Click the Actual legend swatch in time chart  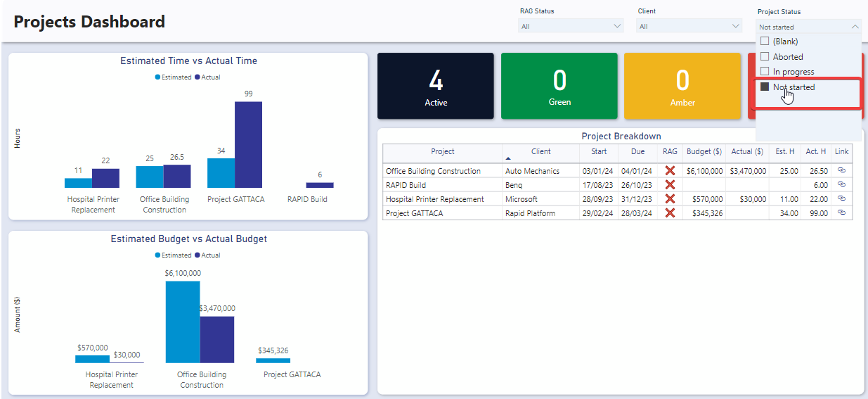[x=197, y=77]
